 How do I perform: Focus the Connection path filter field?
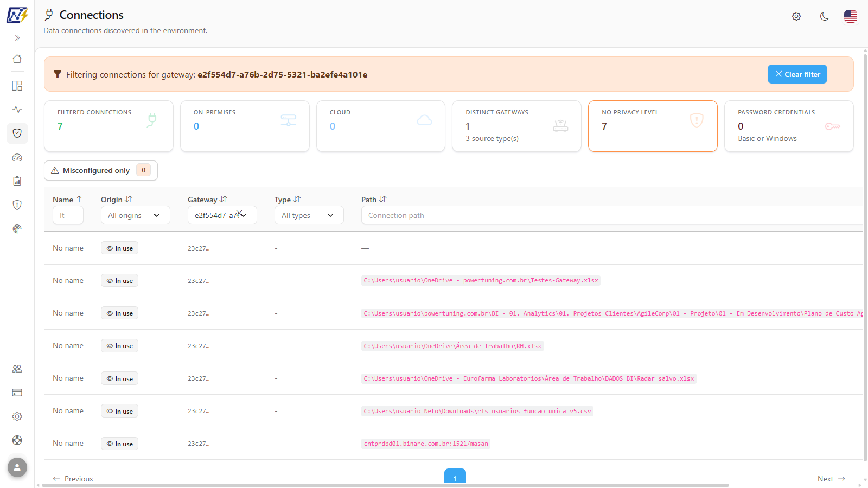(612, 215)
